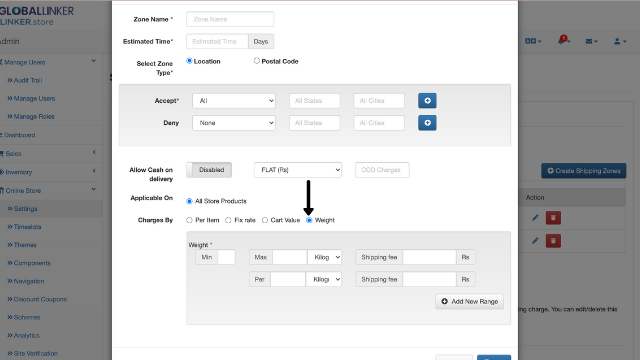Click the Accept All Cities field

click(379, 101)
